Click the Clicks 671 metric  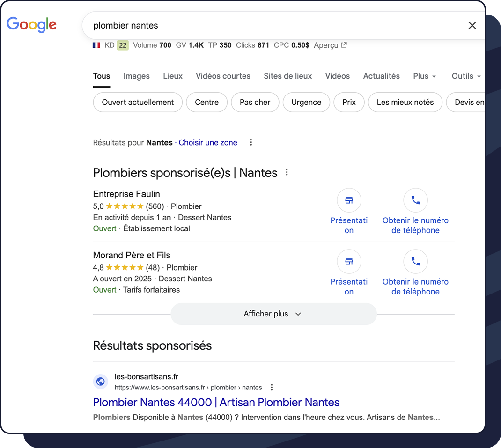tap(252, 45)
